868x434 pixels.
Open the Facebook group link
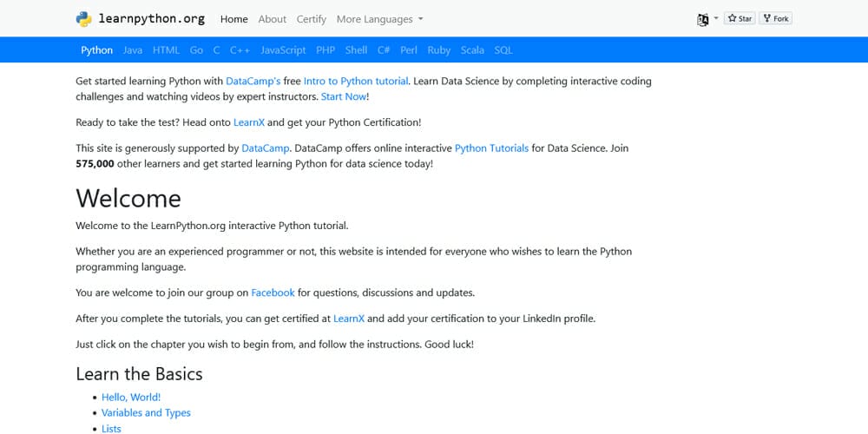click(273, 293)
